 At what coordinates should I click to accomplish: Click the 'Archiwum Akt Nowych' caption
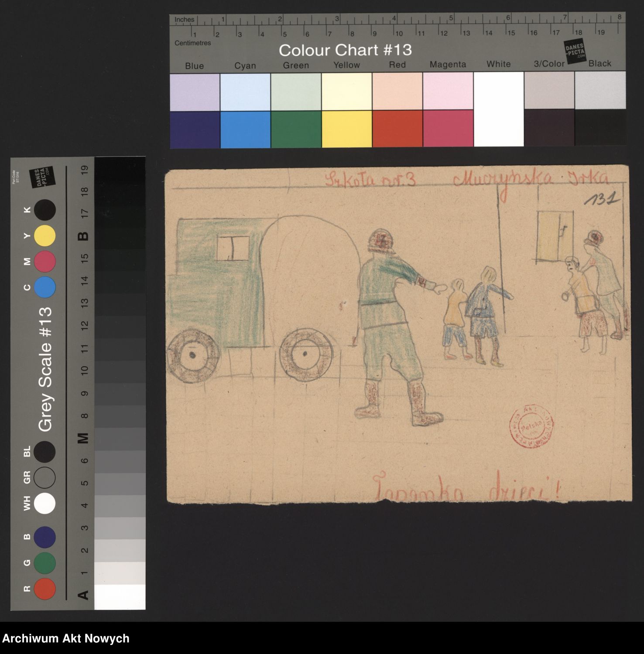click(65, 638)
